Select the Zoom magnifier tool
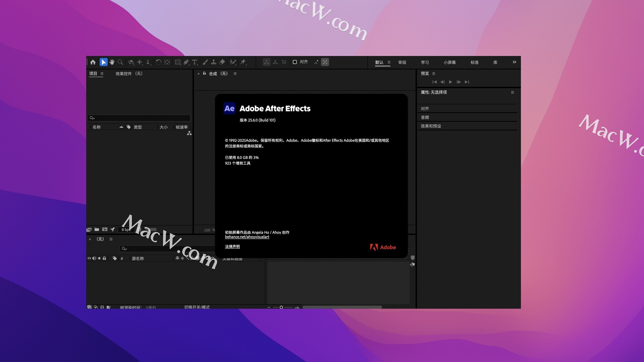This screenshot has width=644, height=362. (x=120, y=62)
